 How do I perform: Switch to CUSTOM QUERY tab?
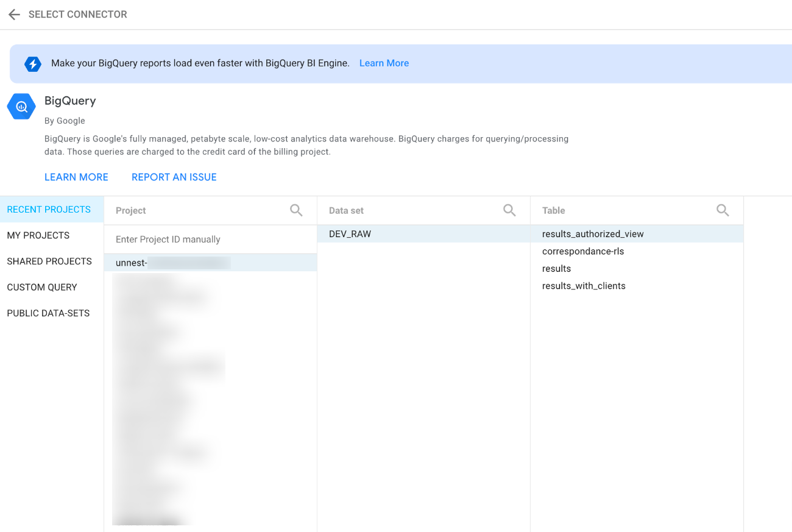tap(52, 287)
